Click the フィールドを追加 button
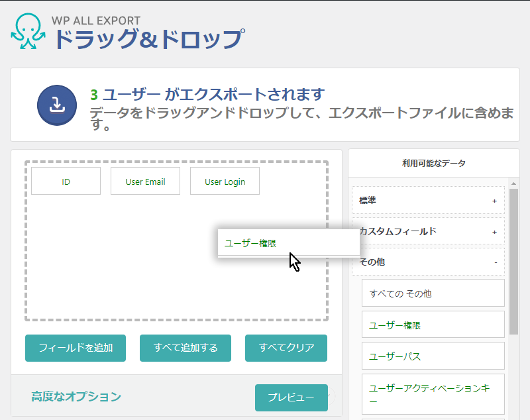 pos(76,348)
